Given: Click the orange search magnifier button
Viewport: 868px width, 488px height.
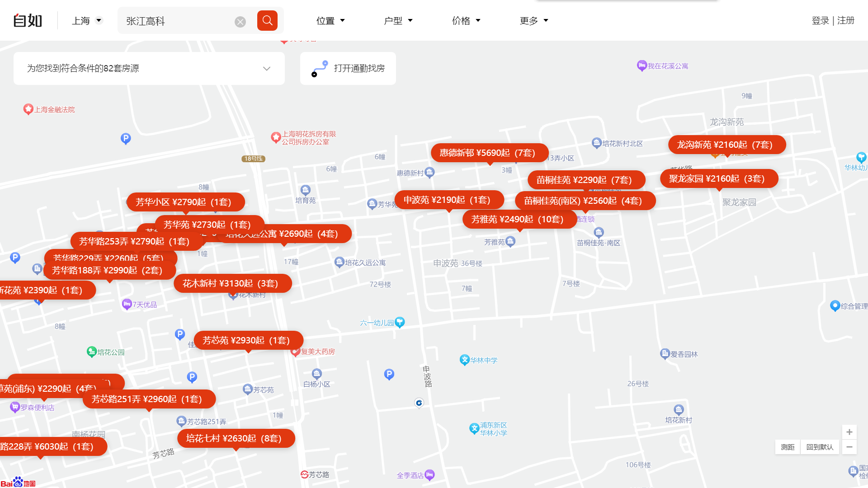Looking at the screenshot, I should [267, 20].
